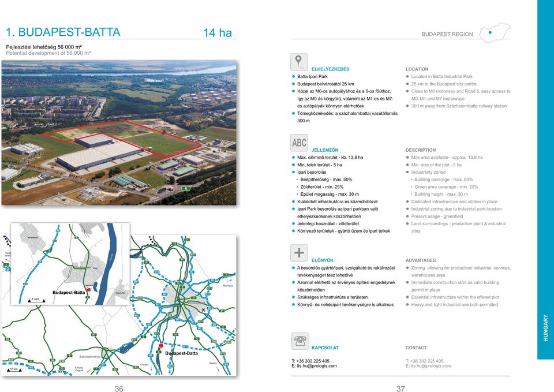
Task: Click 'Zöldterület - min. 25%' line
Action: (322, 187)
